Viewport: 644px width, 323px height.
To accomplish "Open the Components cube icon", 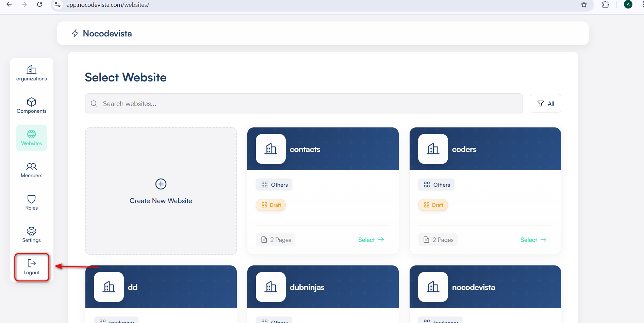I will (32, 102).
